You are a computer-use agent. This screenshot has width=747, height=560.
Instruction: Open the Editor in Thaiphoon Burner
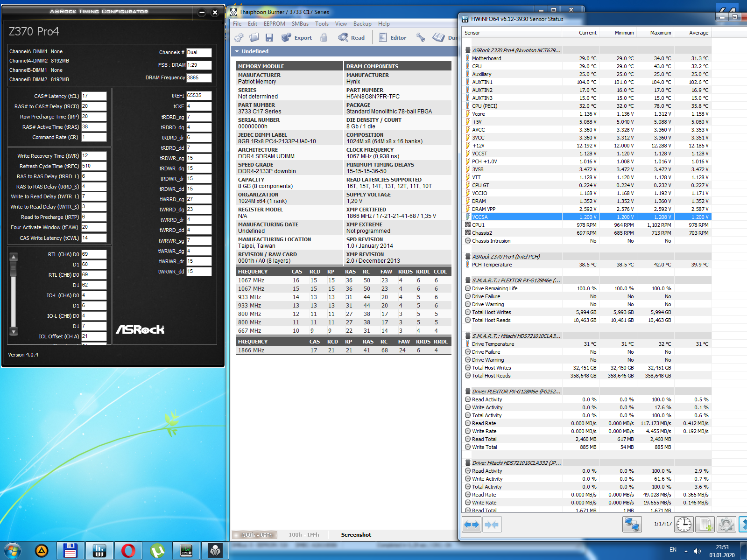[x=393, y=38]
